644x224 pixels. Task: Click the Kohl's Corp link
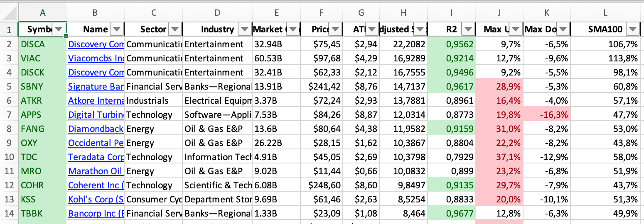coord(96,200)
